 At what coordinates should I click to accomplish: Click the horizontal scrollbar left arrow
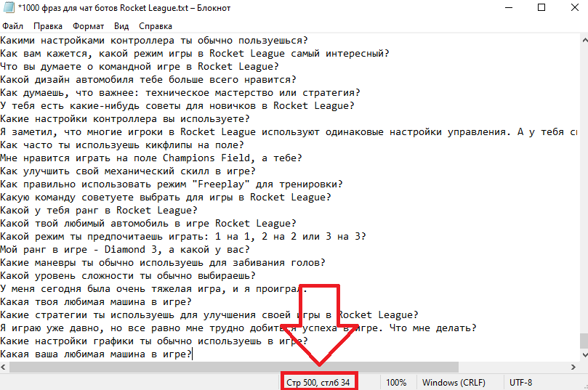point(4,367)
